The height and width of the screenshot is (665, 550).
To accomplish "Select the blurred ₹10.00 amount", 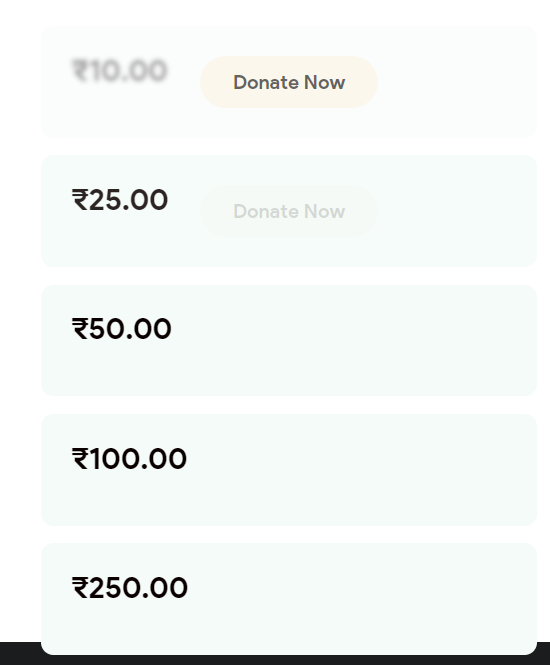I will pos(120,70).
